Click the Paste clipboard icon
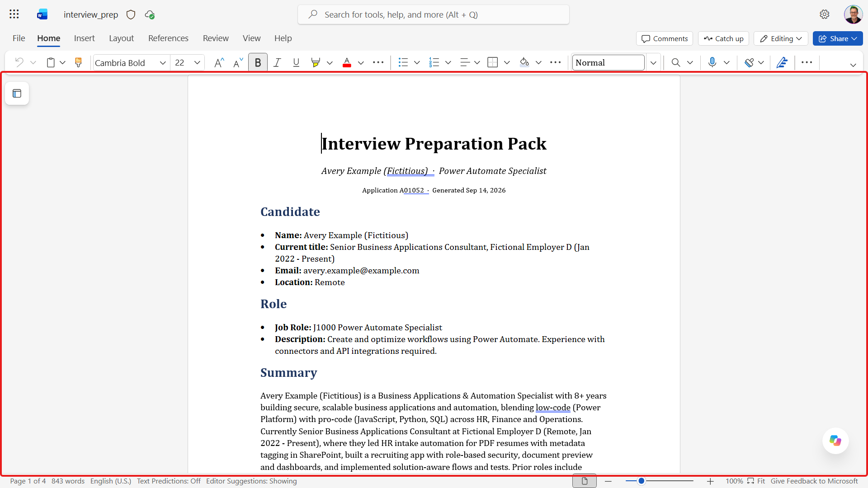Image resolution: width=868 pixels, height=488 pixels. [51, 62]
